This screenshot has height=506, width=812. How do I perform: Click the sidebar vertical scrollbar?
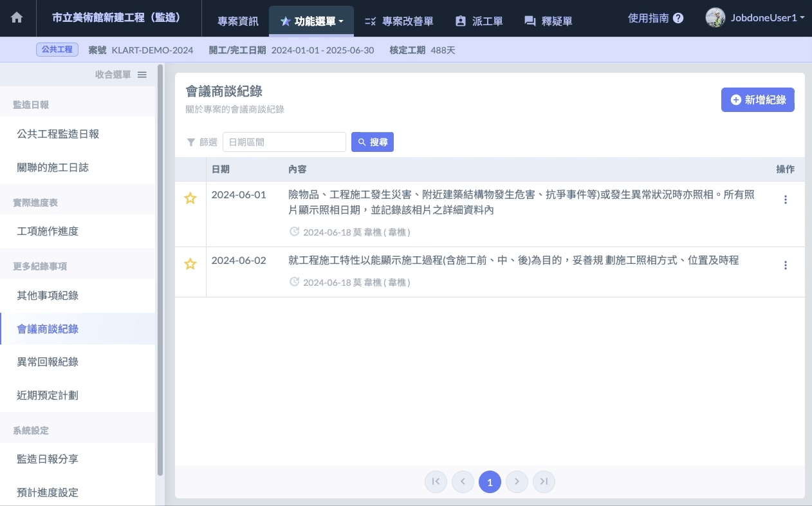pyautogui.click(x=160, y=270)
